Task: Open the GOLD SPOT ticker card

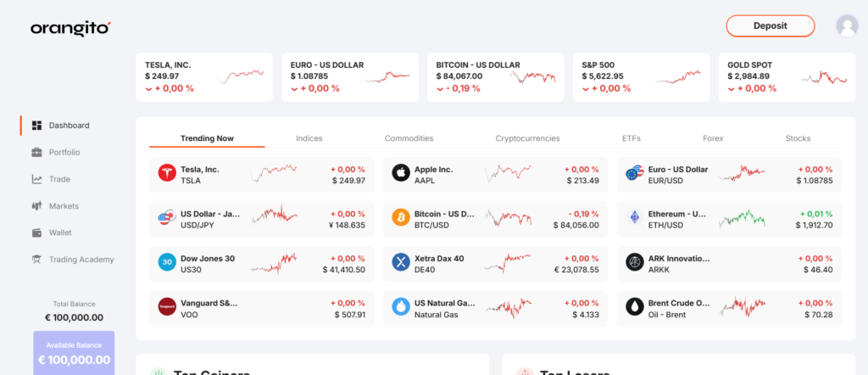Action: pyautogui.click(x=787, y=77)
